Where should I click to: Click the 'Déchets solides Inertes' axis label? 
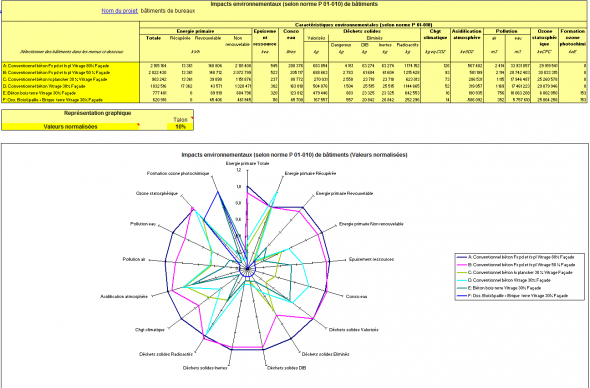[x=205, y=368]
